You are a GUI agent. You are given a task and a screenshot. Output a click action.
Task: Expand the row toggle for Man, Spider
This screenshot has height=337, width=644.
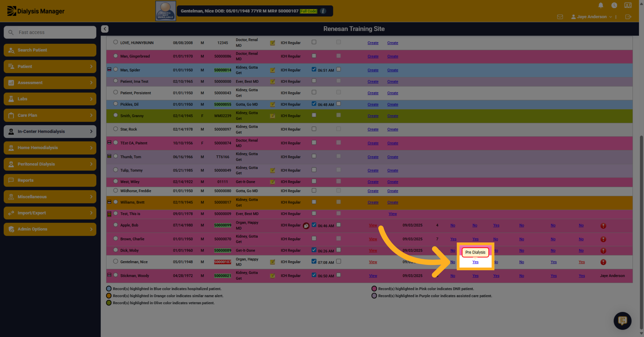[x=109, y=69]
